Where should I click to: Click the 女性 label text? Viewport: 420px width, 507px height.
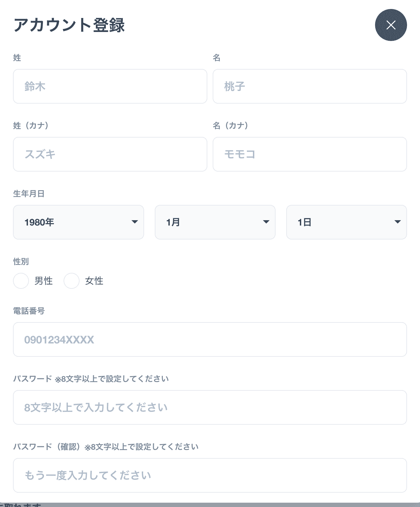pos(94,281)
